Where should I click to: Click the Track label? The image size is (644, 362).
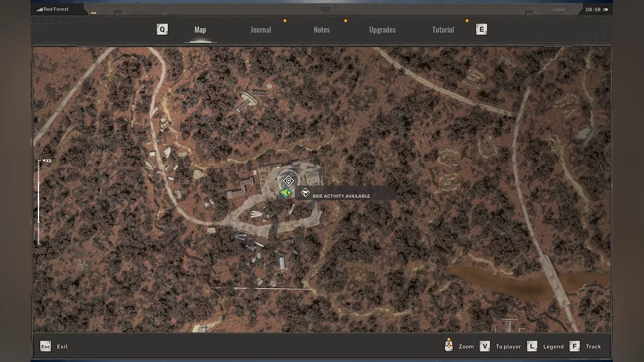(x=593, y=346)
